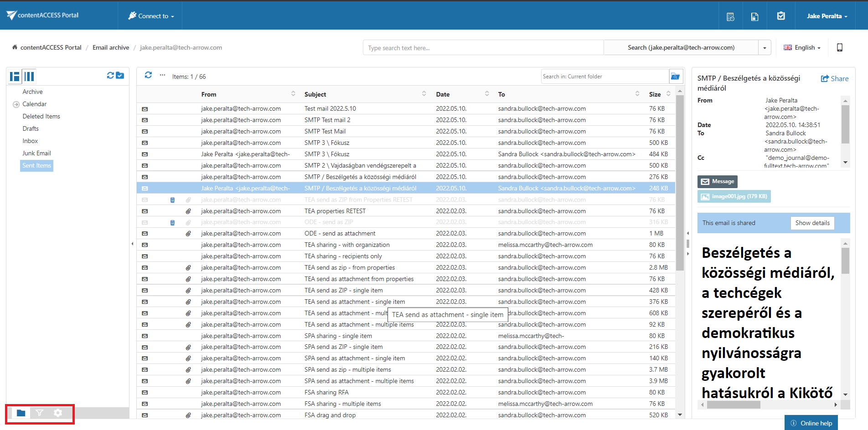This screenshot has width=868, height=430.
Task: Click the Show details button
Action: click(x=812, y=223)
